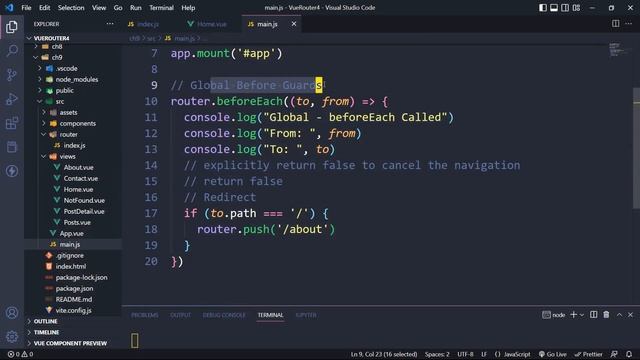Viewport: 640px width, 360px height.
Task: Create a new terminal with plus icon
Action: click(x=573, y=315)
